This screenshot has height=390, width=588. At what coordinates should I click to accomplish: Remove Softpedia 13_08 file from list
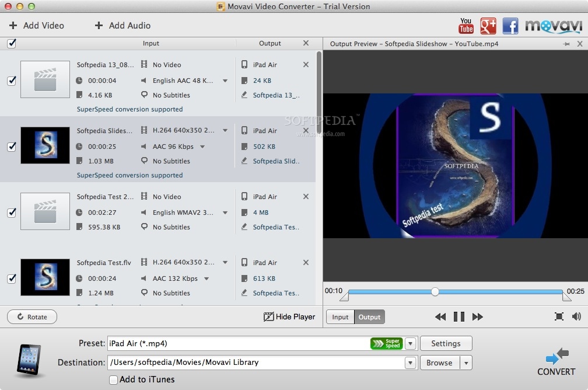(306, 65)
